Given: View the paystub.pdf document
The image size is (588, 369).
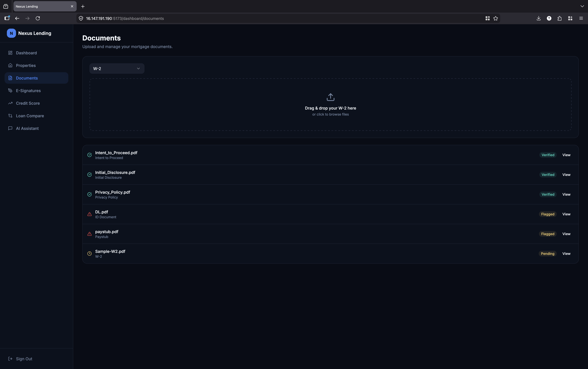Looking at the screenshot, I should (566, 234).
